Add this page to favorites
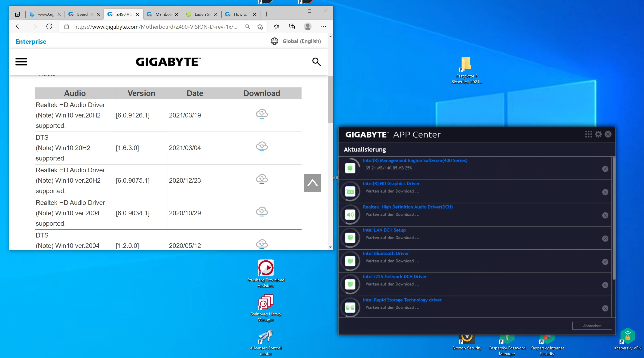The width and height of the screenshot is (644, 358). click(260, 27)
